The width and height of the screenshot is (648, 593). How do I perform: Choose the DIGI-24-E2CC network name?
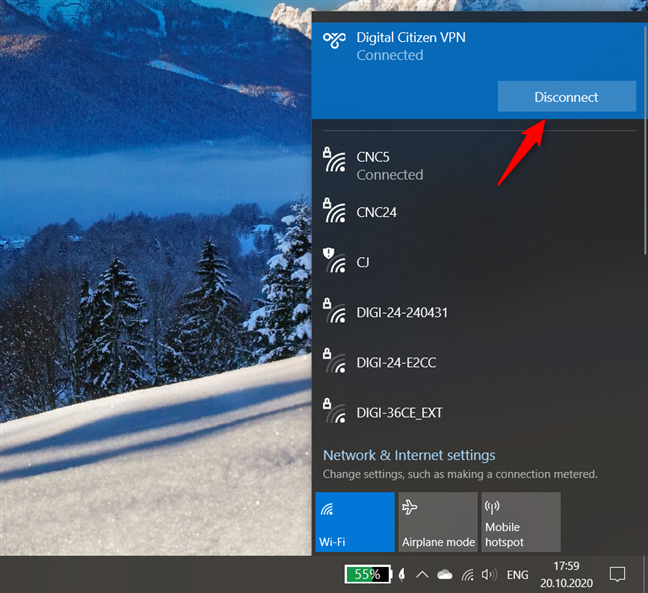click(396, 363)
